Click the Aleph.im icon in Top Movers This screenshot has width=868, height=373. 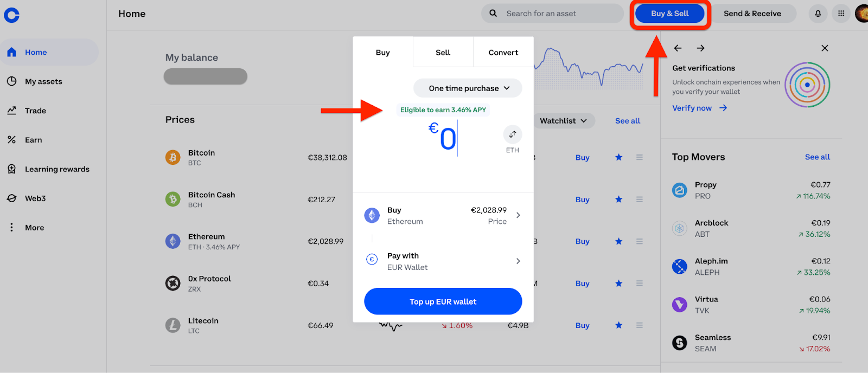(679, 267)
